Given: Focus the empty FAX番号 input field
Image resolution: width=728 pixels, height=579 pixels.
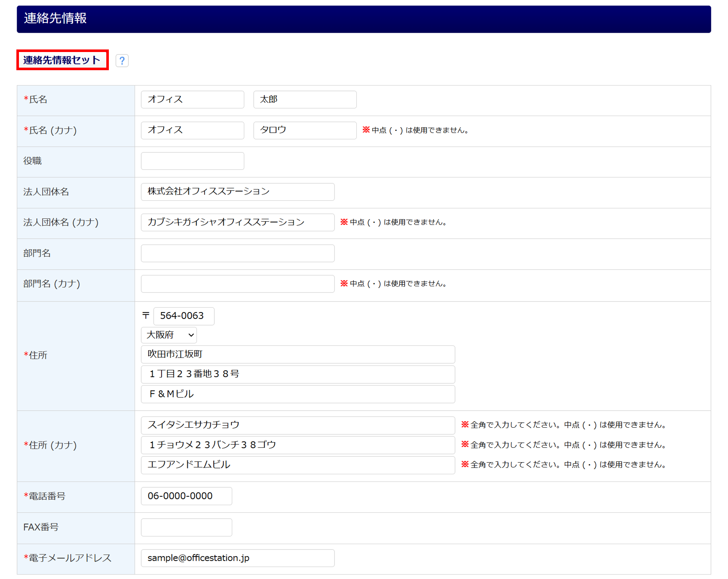Looking at the screenshot, I should 186,527.
